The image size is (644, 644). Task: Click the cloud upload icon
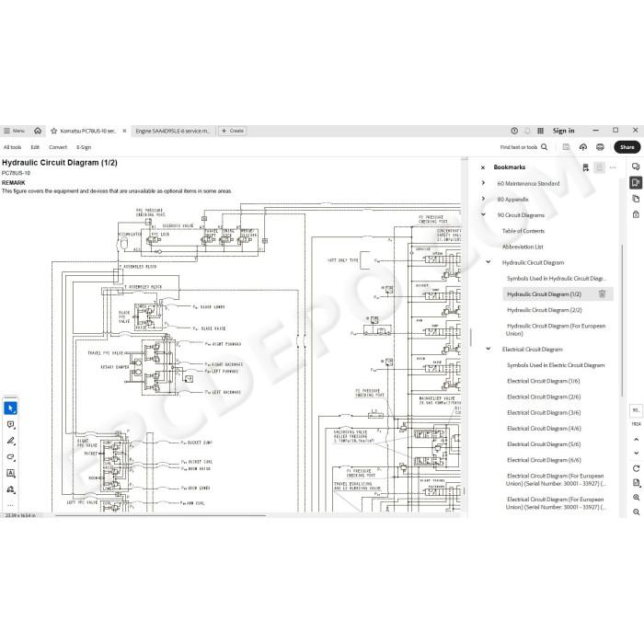coord(582,146)
